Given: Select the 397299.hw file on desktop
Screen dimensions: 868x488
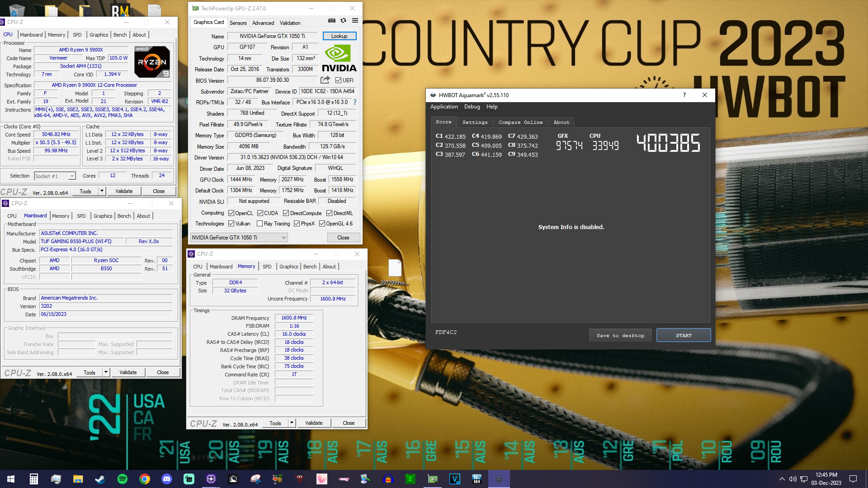Looking at the screenshot, I should click(395, 272).
